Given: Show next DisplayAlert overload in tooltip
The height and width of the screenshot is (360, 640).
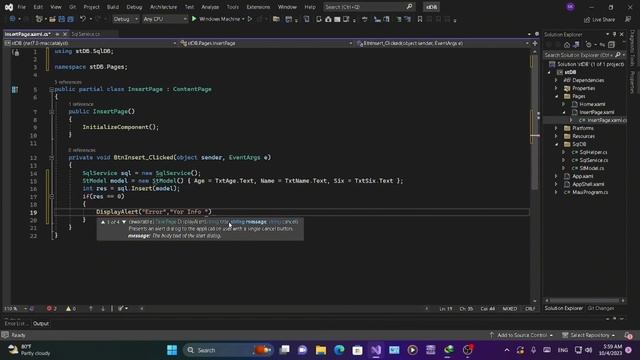Looking at the screenshot, I should [124, 222].
